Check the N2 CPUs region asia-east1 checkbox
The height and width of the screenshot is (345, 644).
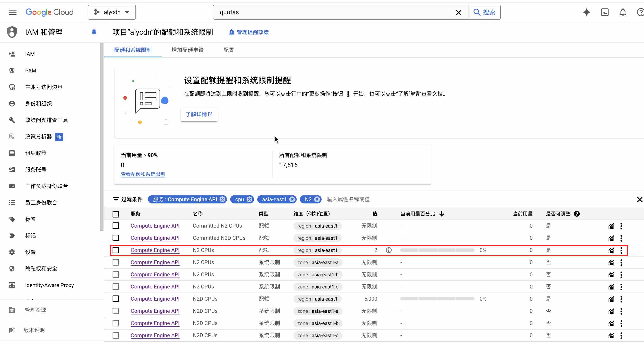point(116,250)
